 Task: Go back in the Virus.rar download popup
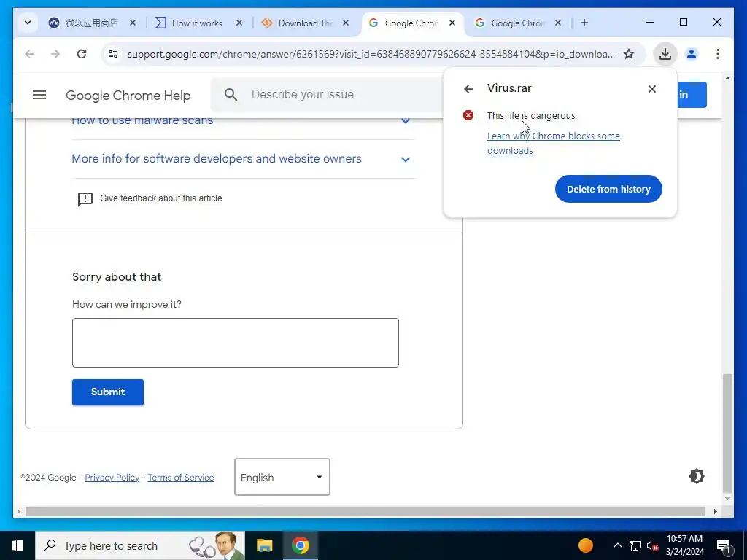coord(468,88)
